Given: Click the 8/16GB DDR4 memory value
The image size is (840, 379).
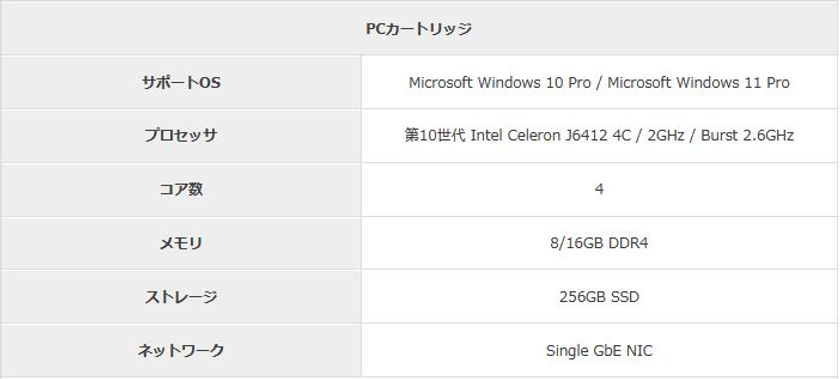Looking at the screenshot, I should pos(599,243).
